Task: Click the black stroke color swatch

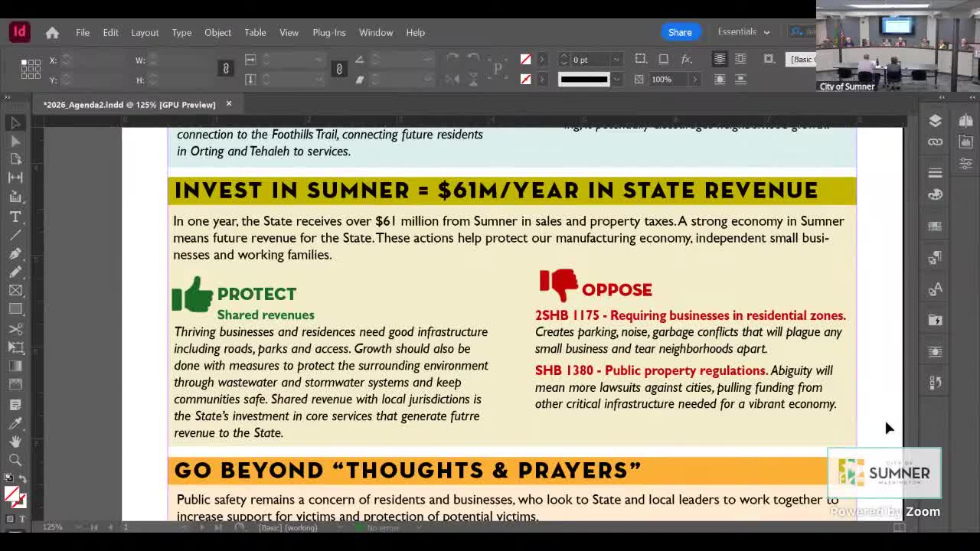Action: pos(586,79)
